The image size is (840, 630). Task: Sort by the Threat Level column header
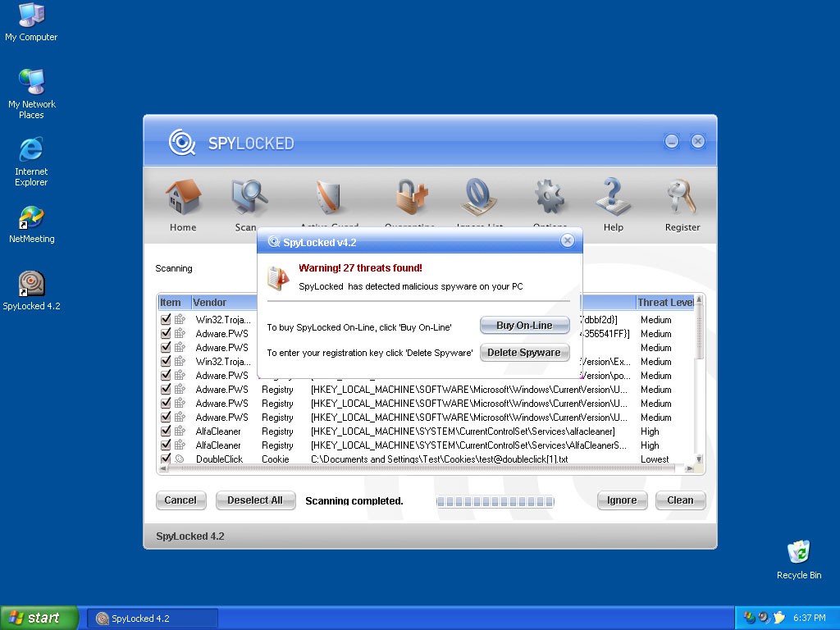[664, 303]
